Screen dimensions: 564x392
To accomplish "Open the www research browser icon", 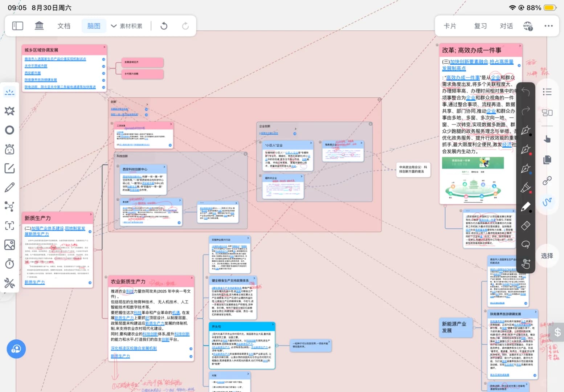I will coord(528,26).
